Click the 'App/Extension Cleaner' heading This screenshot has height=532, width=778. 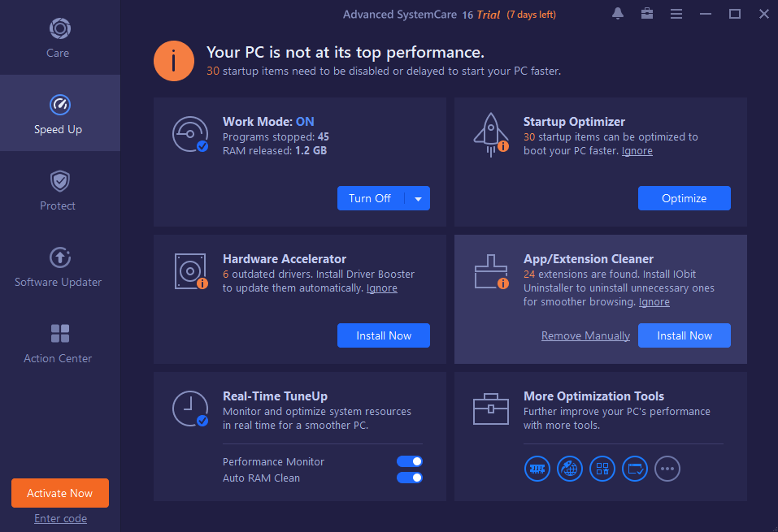(x=589, y=259)
